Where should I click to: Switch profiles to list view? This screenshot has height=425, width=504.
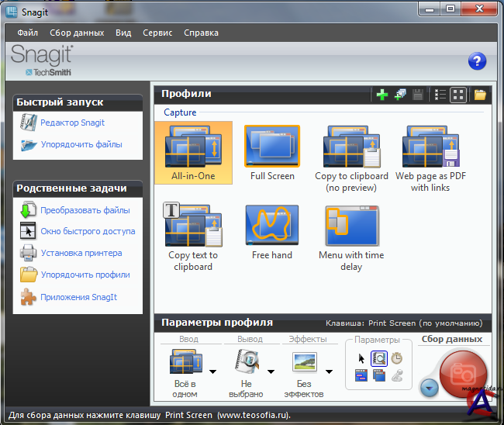[440, 95]
